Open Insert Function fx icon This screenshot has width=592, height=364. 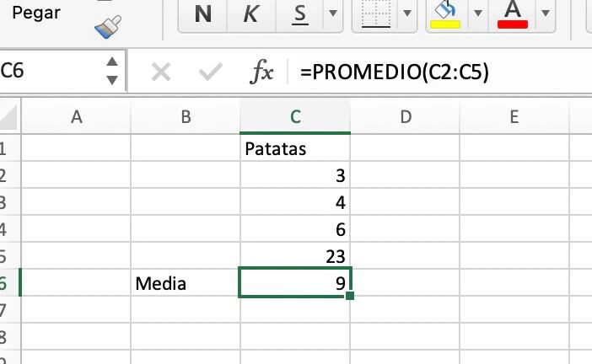[x=261, y=71]
